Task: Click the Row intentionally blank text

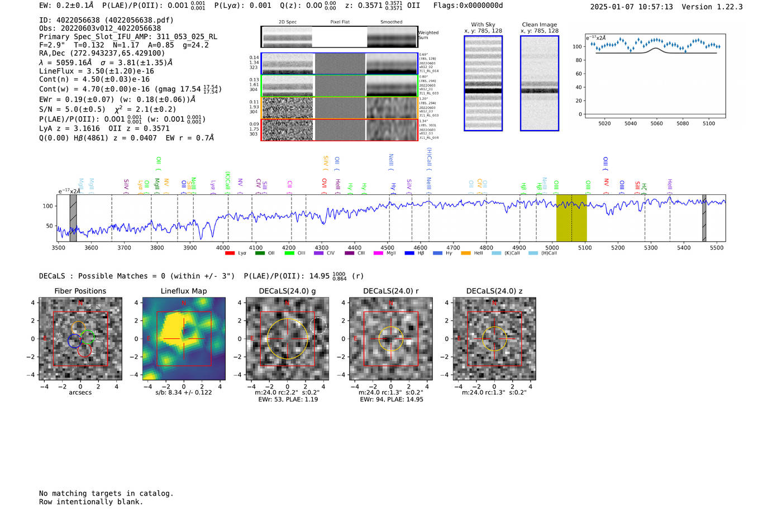Action: tap(91, 502)
